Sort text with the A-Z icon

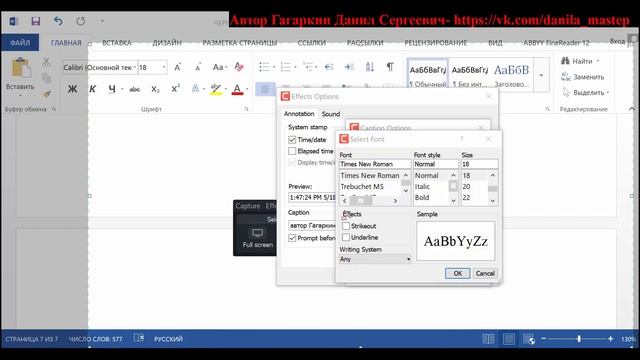pyautogui.click(x=370, y=67)
